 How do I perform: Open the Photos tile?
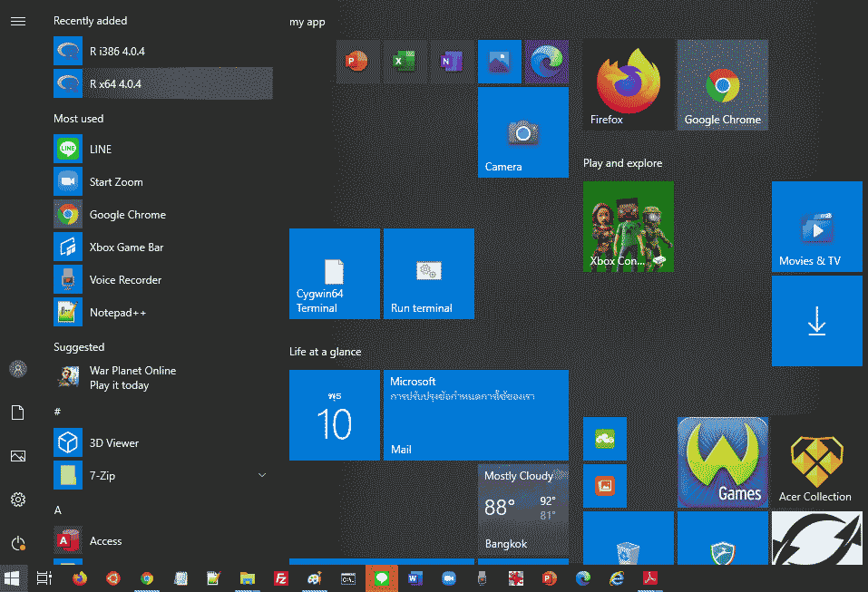tap(499, 62)
